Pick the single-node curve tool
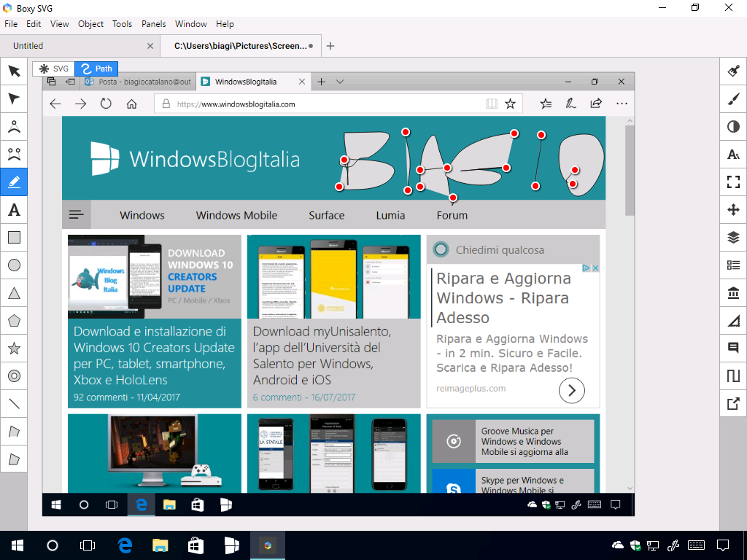 point(15,127)
